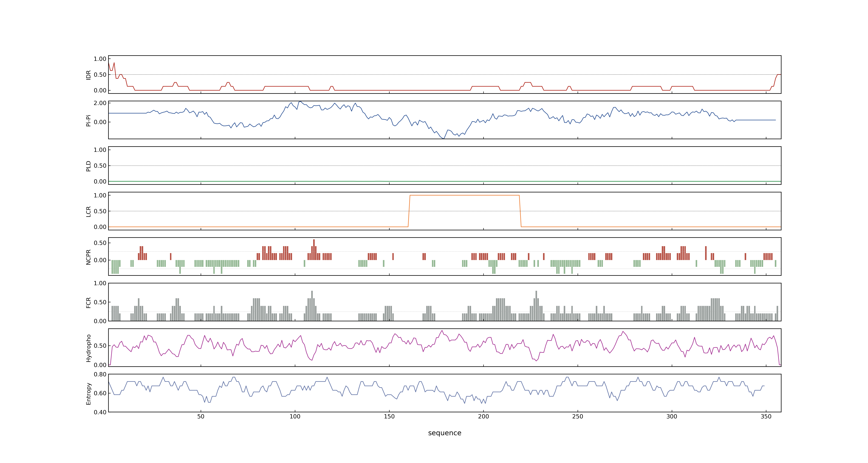Click the 0.80 tick of Entropy panel
This screenshot has height=463, width=868.
(x=100, y=374)
